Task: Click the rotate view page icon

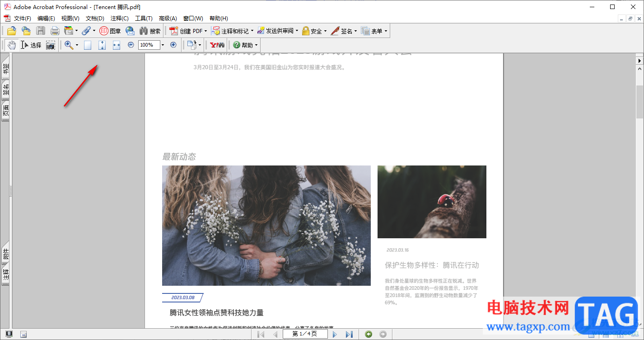Action: (x=192, y=45)
